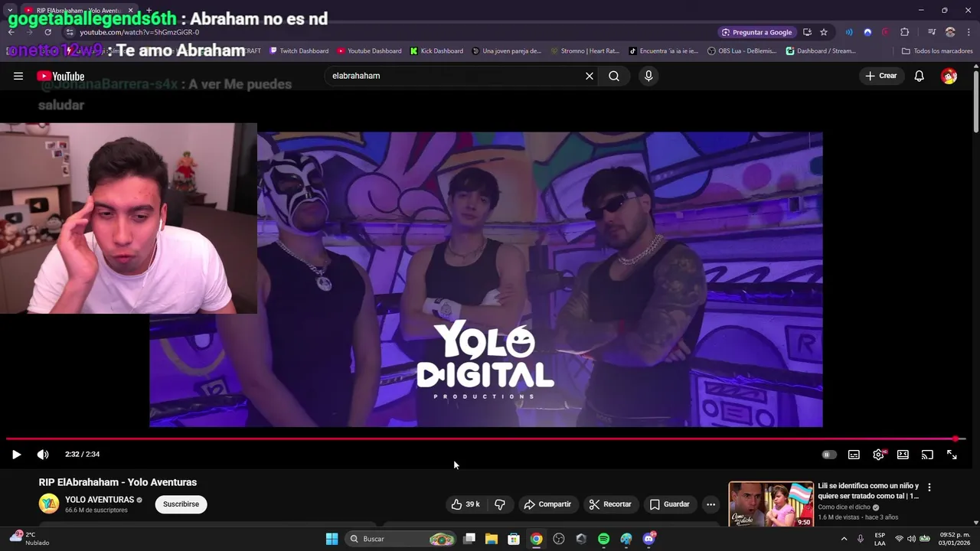Open options for Lili recommended video
980x551 pixels.
pos(929,487)
